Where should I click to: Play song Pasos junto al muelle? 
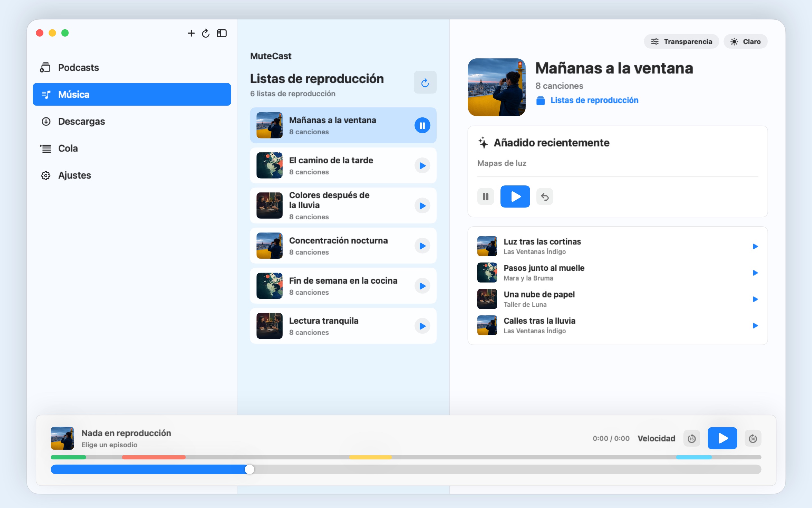click(755, 273)
